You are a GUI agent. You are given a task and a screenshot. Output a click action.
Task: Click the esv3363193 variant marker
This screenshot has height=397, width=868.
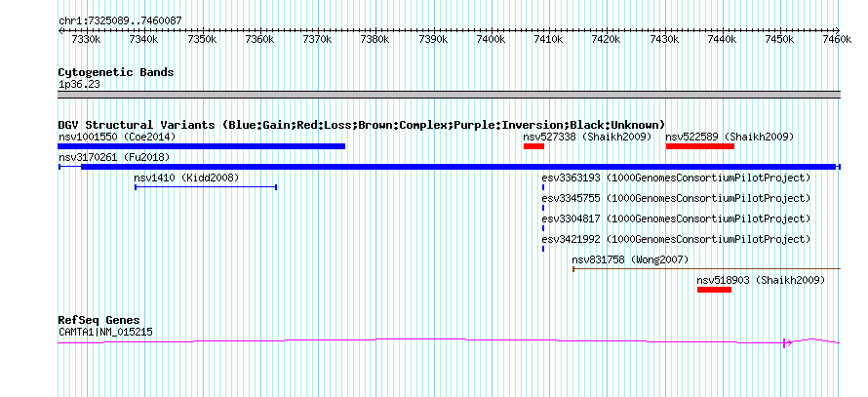click(543, 187)
